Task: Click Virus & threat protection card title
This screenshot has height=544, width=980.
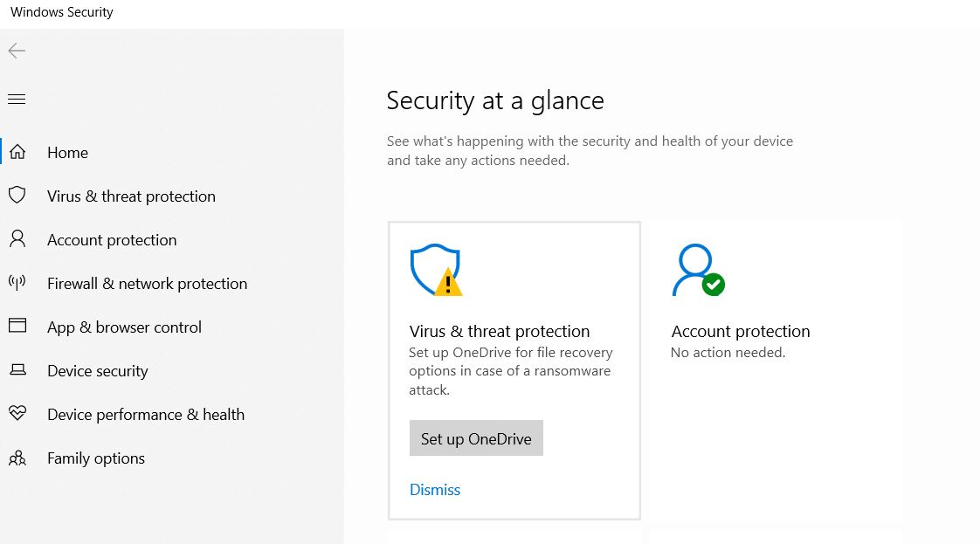Action: coord(500,331)
